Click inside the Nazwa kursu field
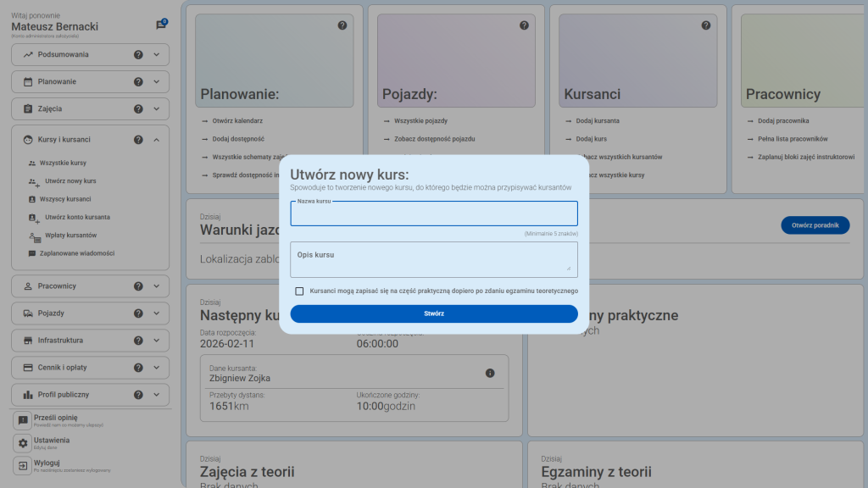The width and height of the screenshot is (868, 488). [433, 213]
